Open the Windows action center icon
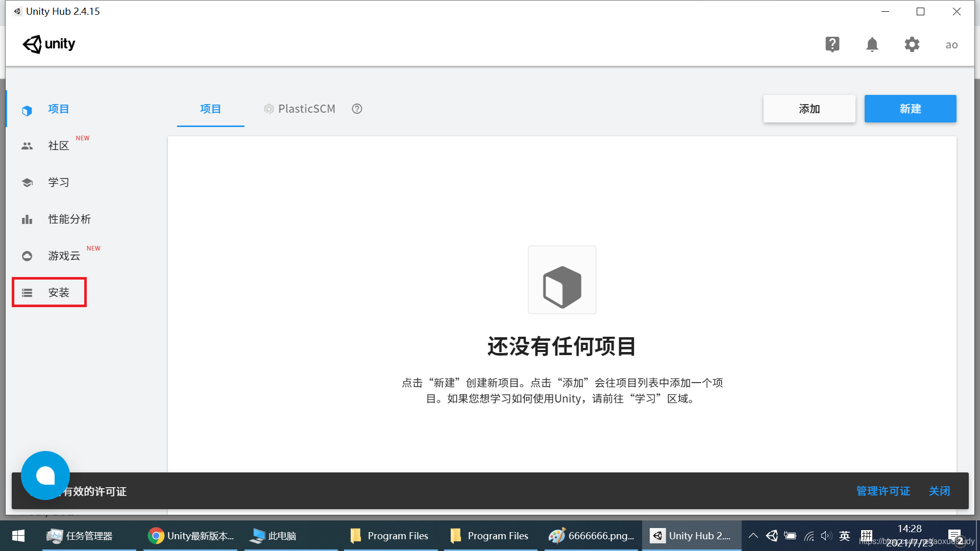This screenshot has width=980, height=551. [955, 536]
